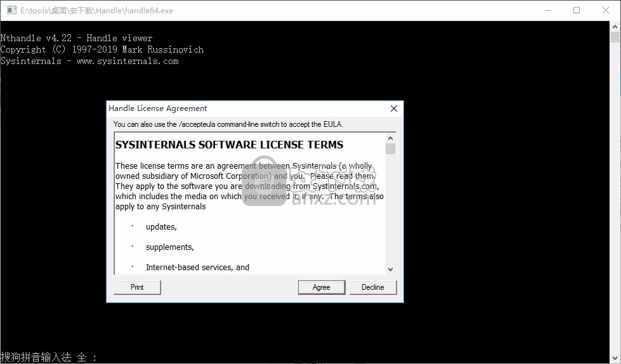Viewport: 621px width, 364px height.
Task: Maximize the handle64.exe console window
Action: tap(577, 10)
